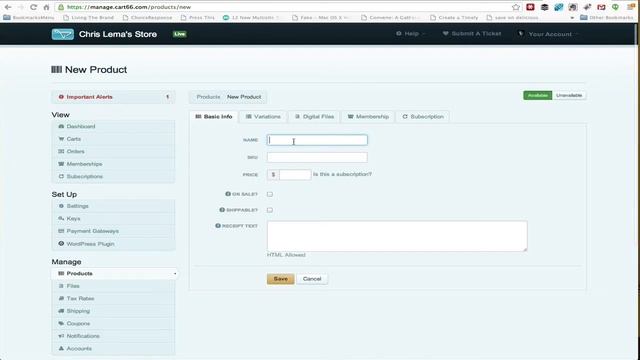Cancel the new product form

312,279
